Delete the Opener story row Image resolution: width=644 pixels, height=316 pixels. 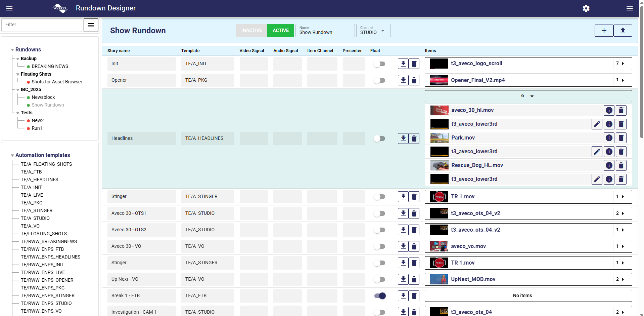click(414, 80)
